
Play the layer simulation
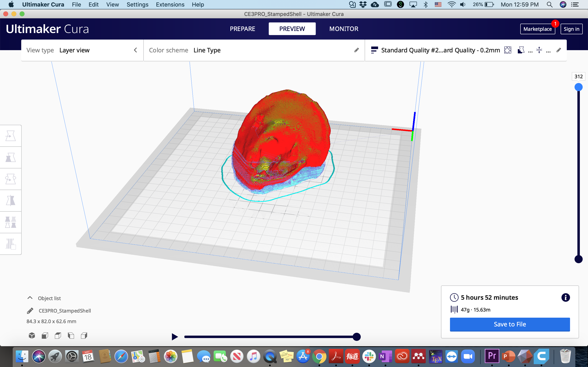(174, 337)
